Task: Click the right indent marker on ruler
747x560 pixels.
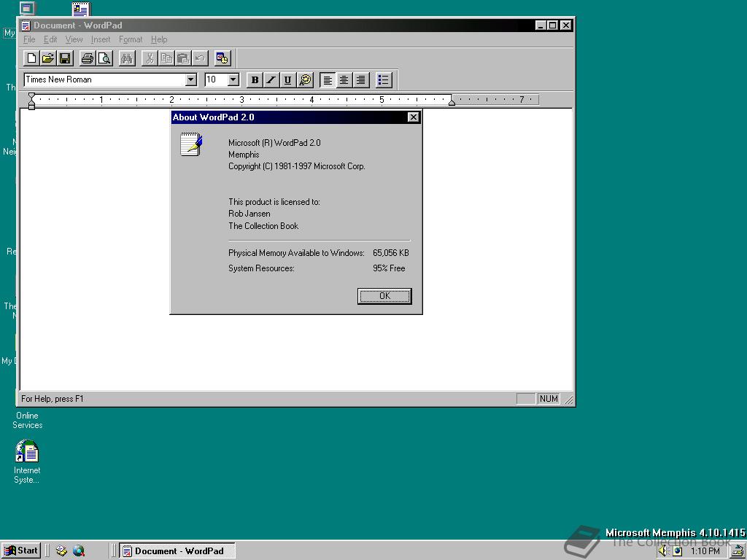Action: pyautogui.click(x=452, y=101)
